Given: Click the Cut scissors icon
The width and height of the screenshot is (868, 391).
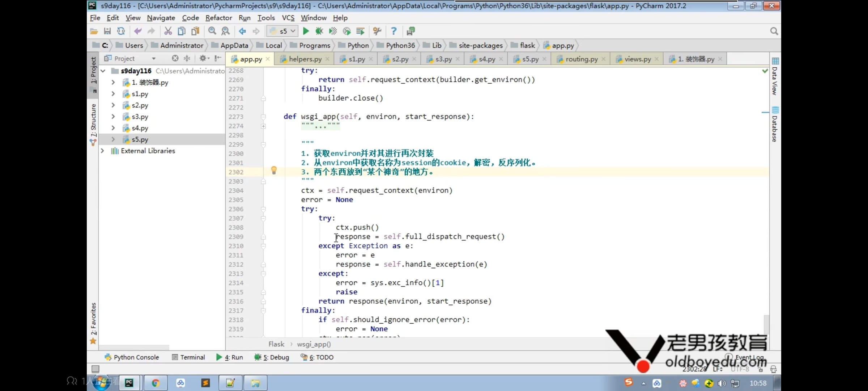Looking at the screenshot, I should [x=168, y=31].
